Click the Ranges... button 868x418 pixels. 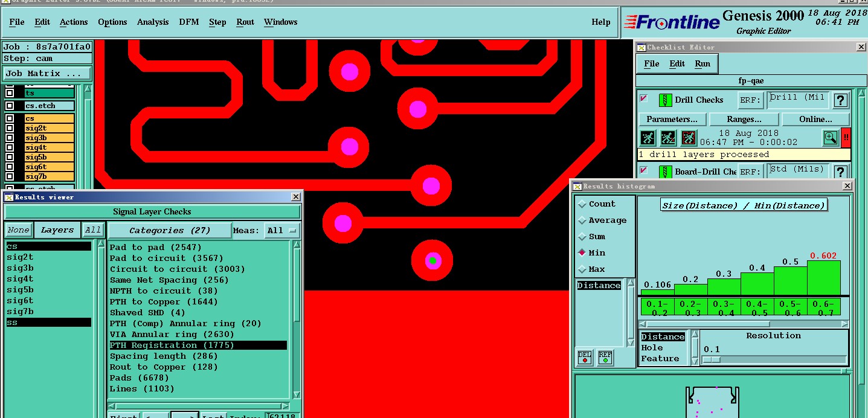click(744, 119)
